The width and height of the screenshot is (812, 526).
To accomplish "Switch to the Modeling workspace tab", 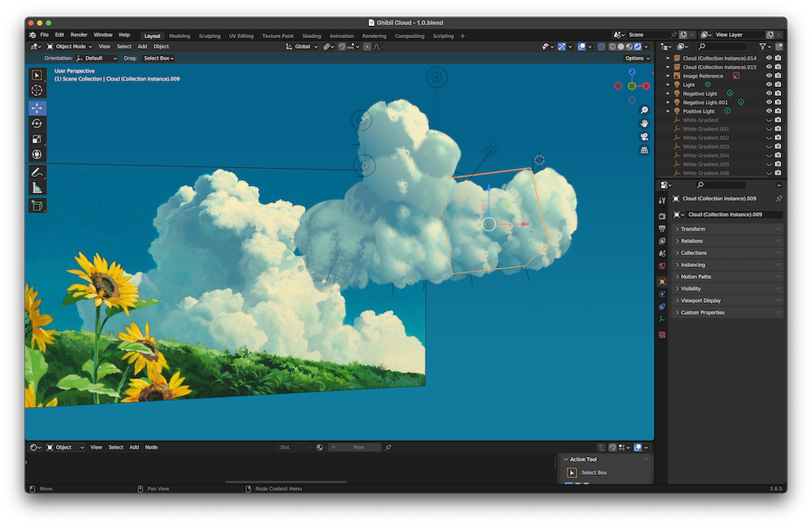I will pos(179,36).
